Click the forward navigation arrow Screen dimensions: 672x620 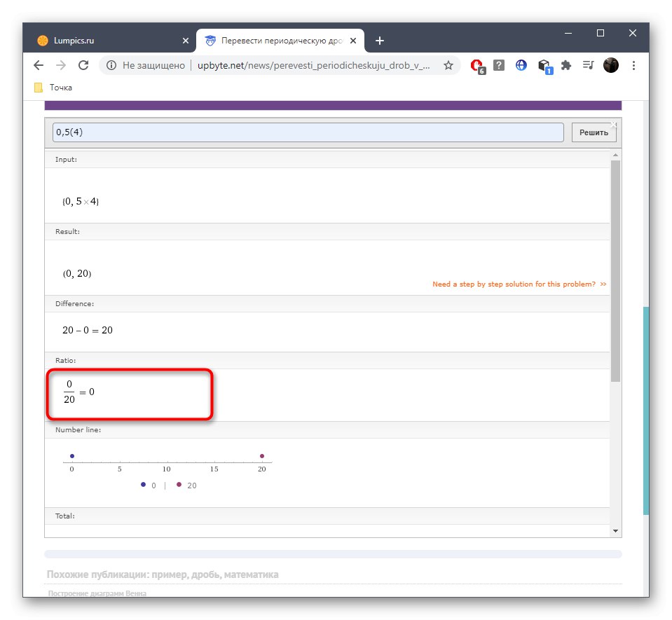pyautogui.click(x=61, y=65)
